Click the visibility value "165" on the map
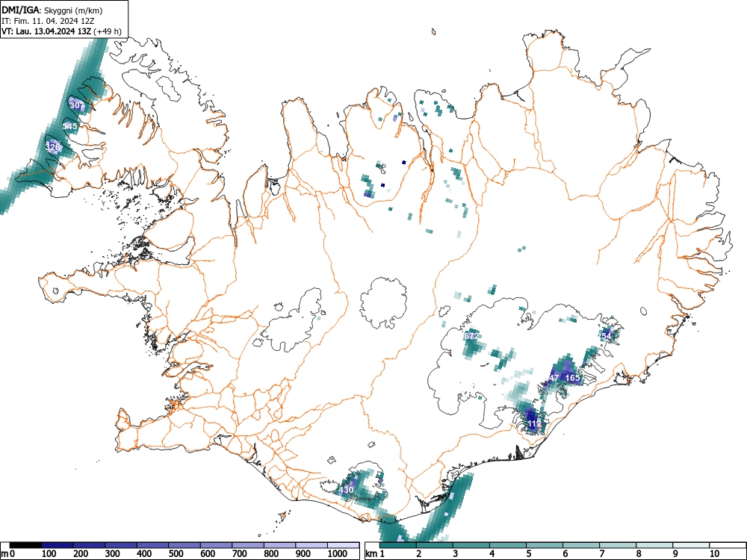This screenshot has width=747, height=560. point(572,378)
